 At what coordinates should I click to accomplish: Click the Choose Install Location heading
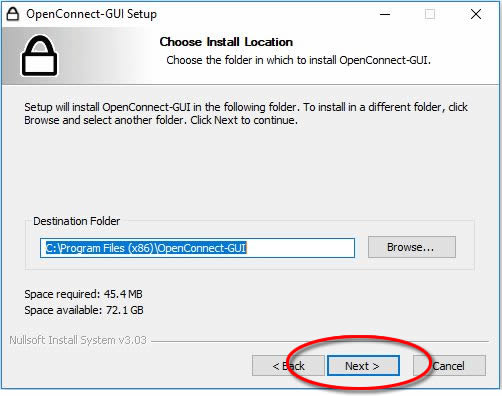tap(226, 42)
